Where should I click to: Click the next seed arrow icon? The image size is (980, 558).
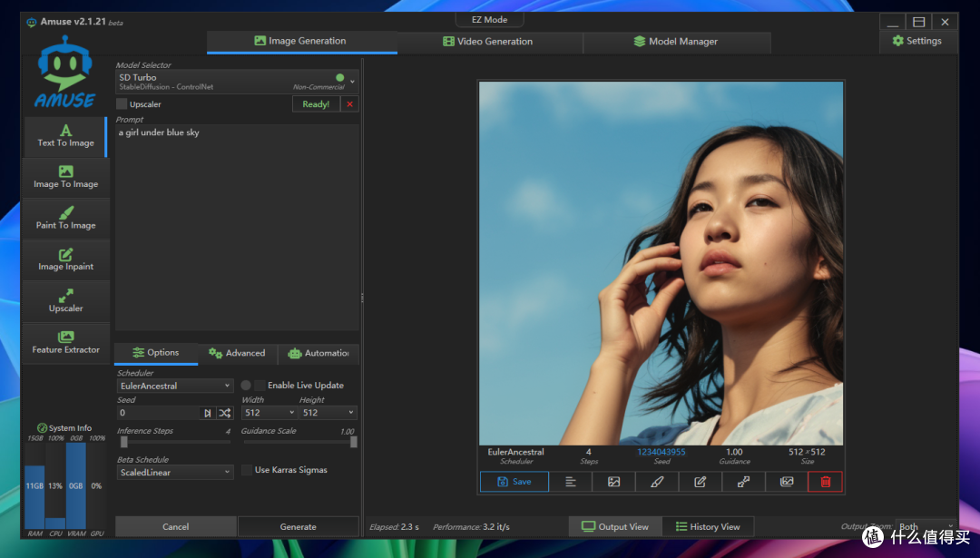point(208,413)
